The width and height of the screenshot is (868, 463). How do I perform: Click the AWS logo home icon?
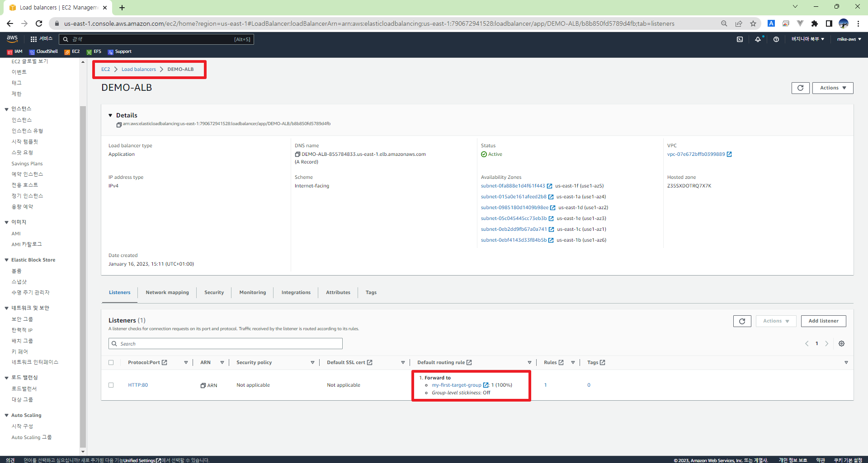click(12, 39)
